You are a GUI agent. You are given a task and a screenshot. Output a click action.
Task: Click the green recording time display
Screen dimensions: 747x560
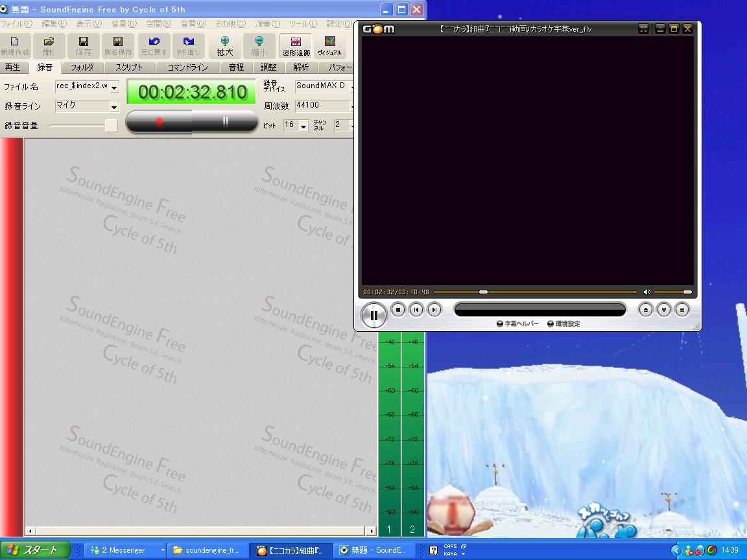click(x=191, y=92)
